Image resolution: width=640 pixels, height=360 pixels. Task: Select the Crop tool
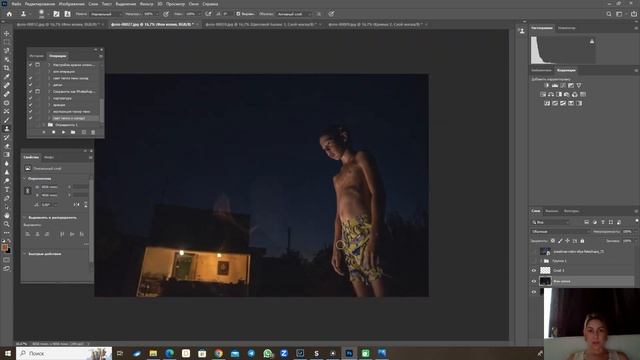click(x=7, y=68)
